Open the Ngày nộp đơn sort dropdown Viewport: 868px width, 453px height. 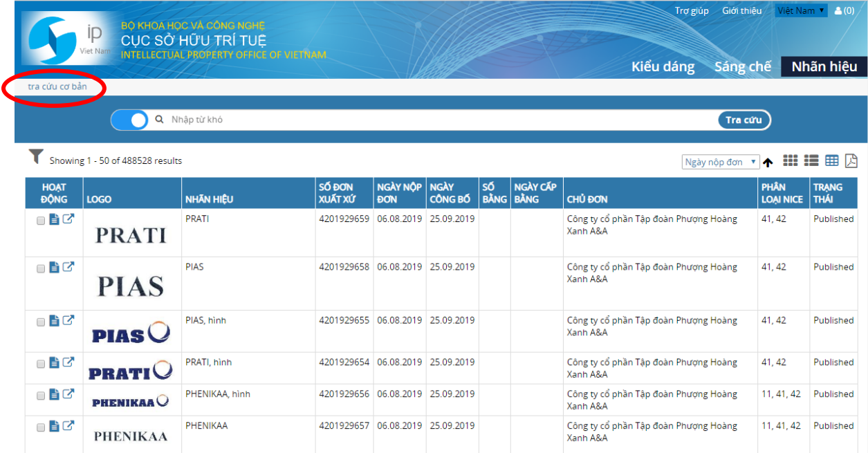coord(721,162)
